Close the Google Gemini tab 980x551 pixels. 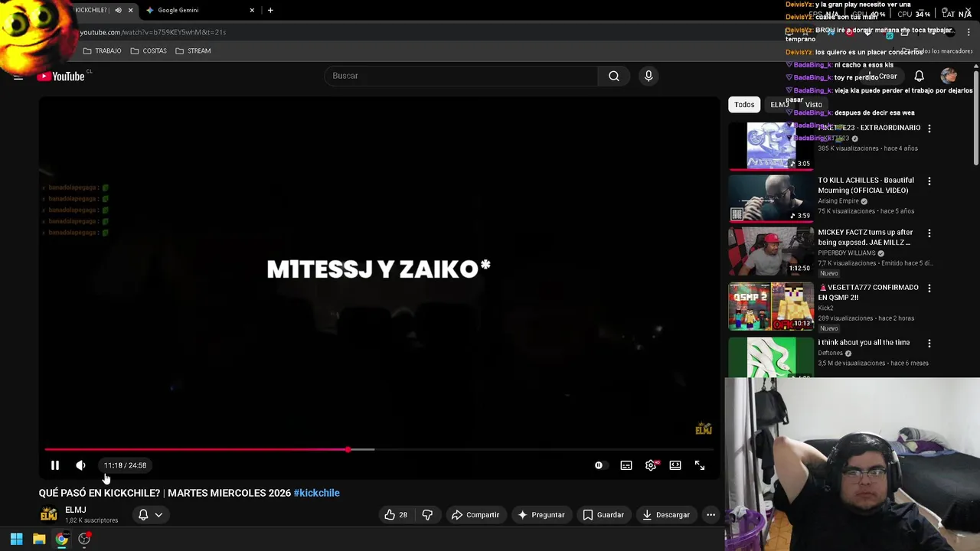(x=252, y=10)
